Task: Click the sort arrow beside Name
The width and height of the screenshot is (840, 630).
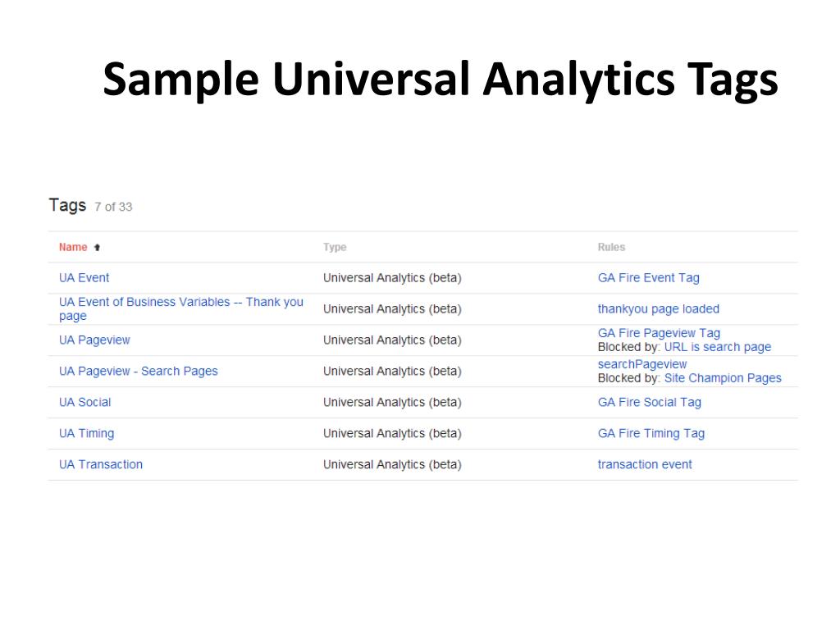Action: click(x=97, y=248)
